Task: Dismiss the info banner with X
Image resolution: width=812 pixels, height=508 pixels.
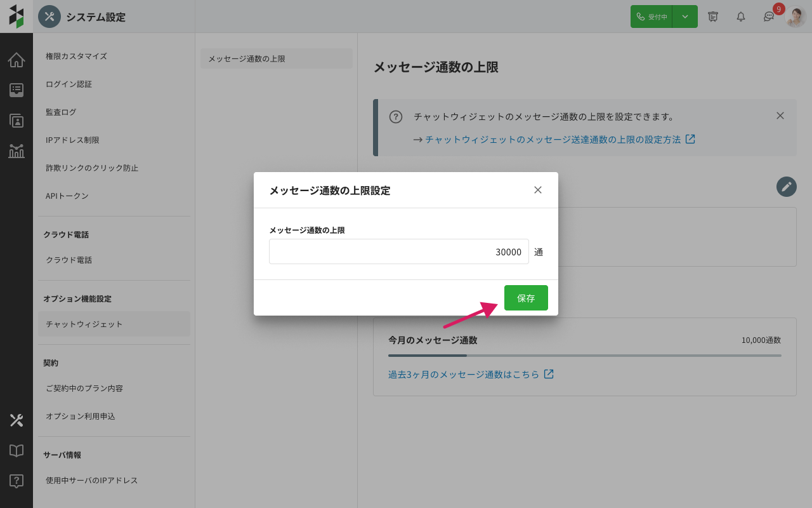Action: [780, 116]
